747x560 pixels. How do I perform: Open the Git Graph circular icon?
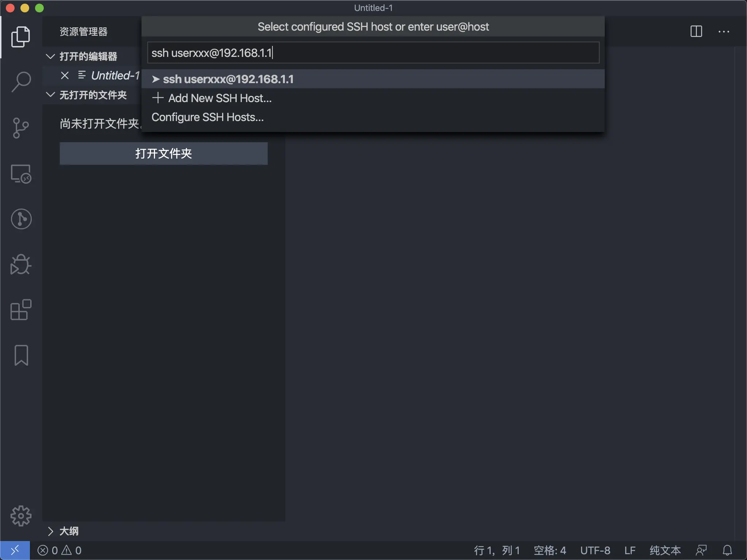21,219
